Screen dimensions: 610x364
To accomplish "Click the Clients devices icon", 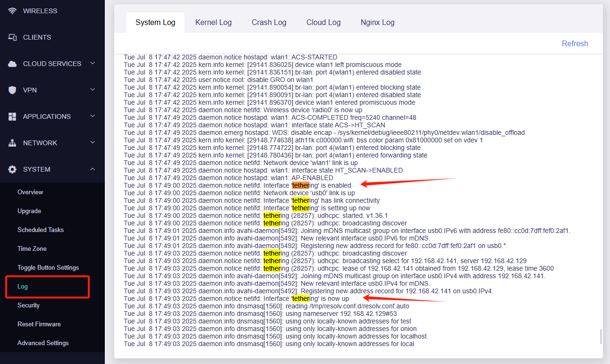I will (13, 37).
